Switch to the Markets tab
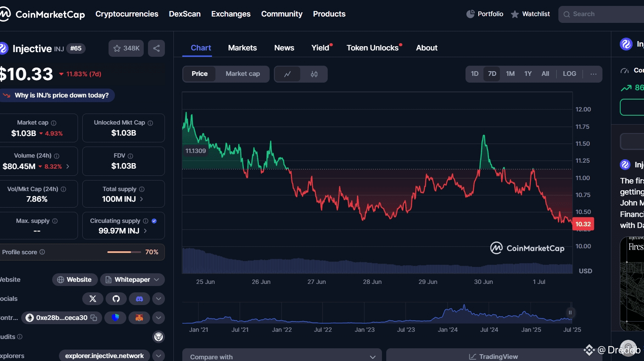Screen dimensions: 644x361 242,48
